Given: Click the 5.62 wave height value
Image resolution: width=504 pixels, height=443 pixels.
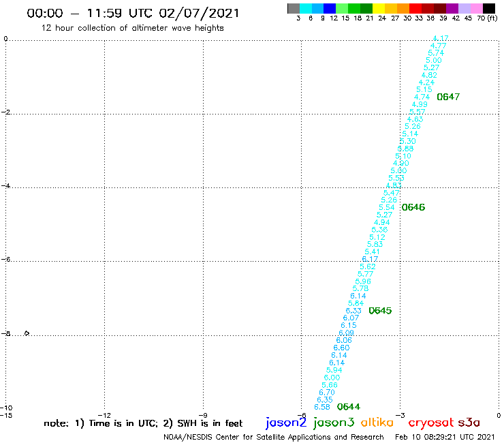Looking at the screenshot, I should coord(368,266).
